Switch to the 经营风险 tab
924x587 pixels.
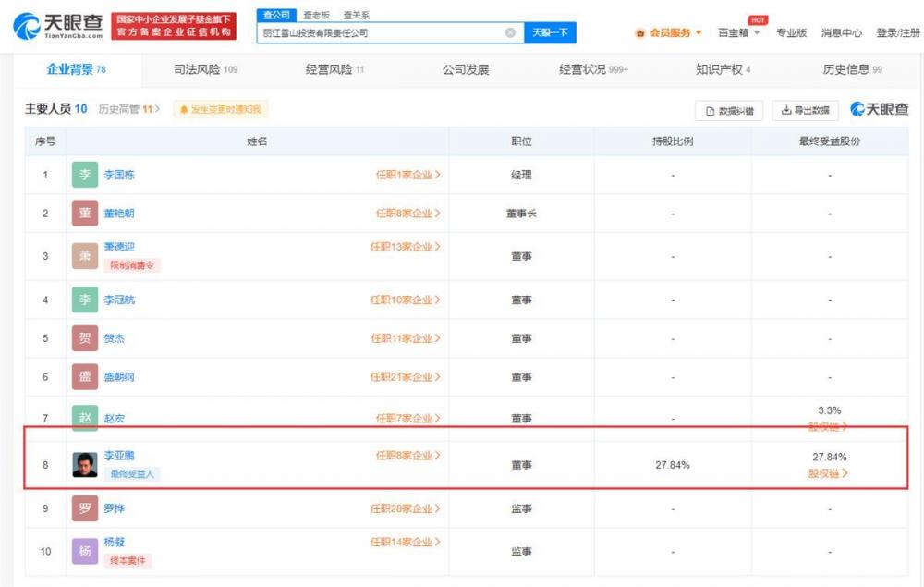(334, 69)
